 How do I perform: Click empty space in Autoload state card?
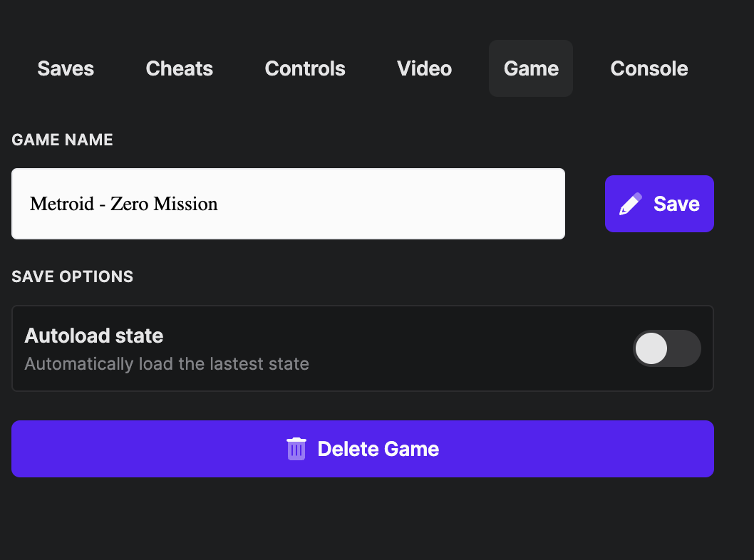coord(463,348)
